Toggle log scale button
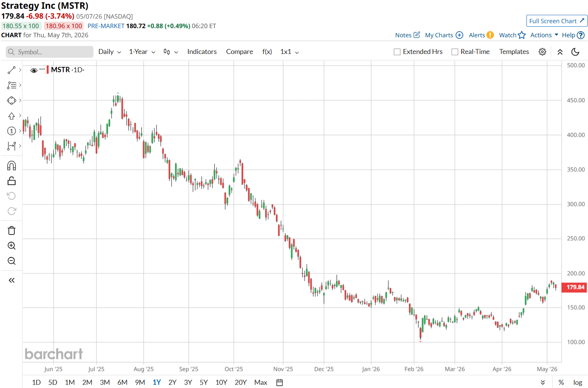This screenshot has width=588, height=388. pos(577,382)
